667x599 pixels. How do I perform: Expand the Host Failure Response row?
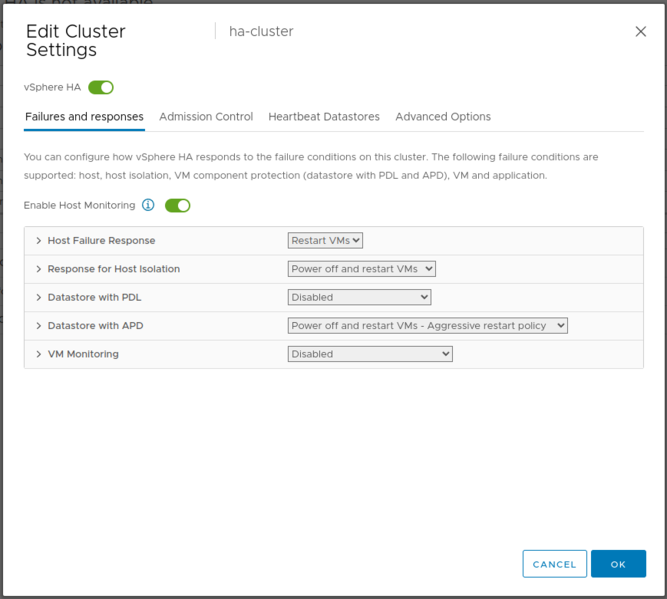(x=39, y=241)
